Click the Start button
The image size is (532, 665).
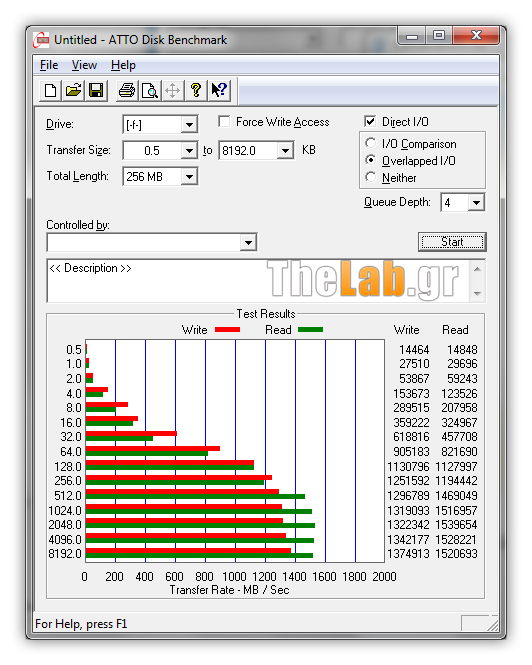click(x=452, y=242)
